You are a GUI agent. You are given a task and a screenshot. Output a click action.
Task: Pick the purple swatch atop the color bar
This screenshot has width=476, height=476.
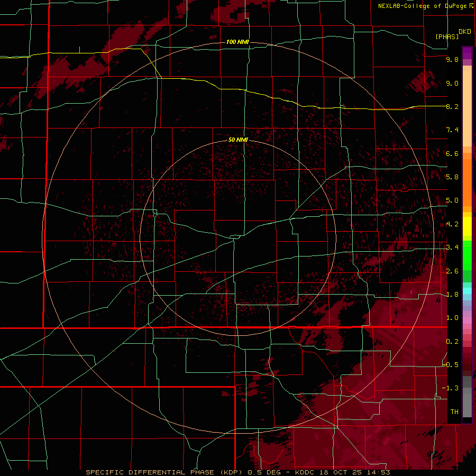click(x=467, y=53)
